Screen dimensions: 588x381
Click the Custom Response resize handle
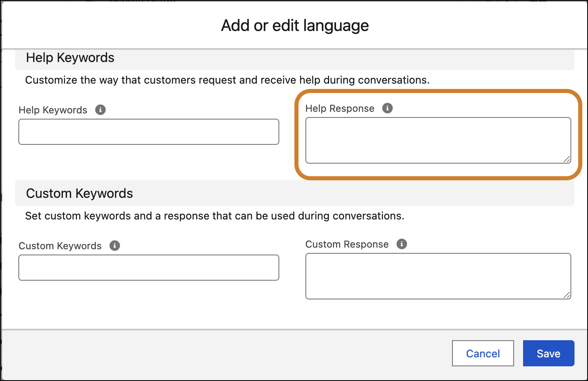coord(567,295)
